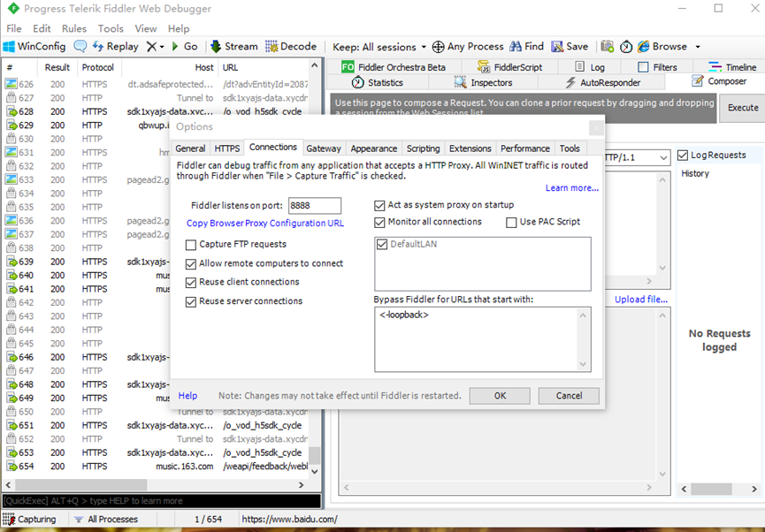Toggle Reuse client connections
This screenshot has height=532, width=765.
(191, 282)
